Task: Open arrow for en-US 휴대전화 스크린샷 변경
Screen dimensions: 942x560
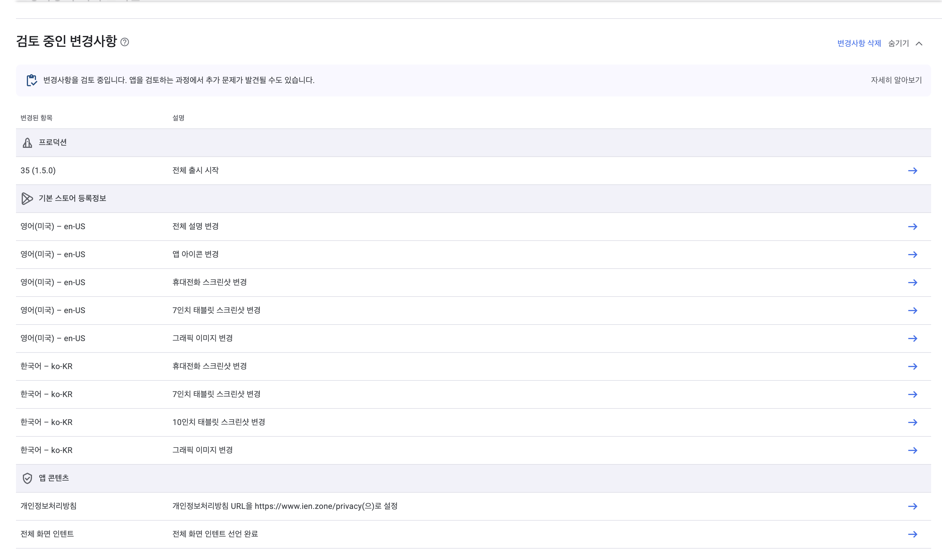Action: tap(912, 282)
